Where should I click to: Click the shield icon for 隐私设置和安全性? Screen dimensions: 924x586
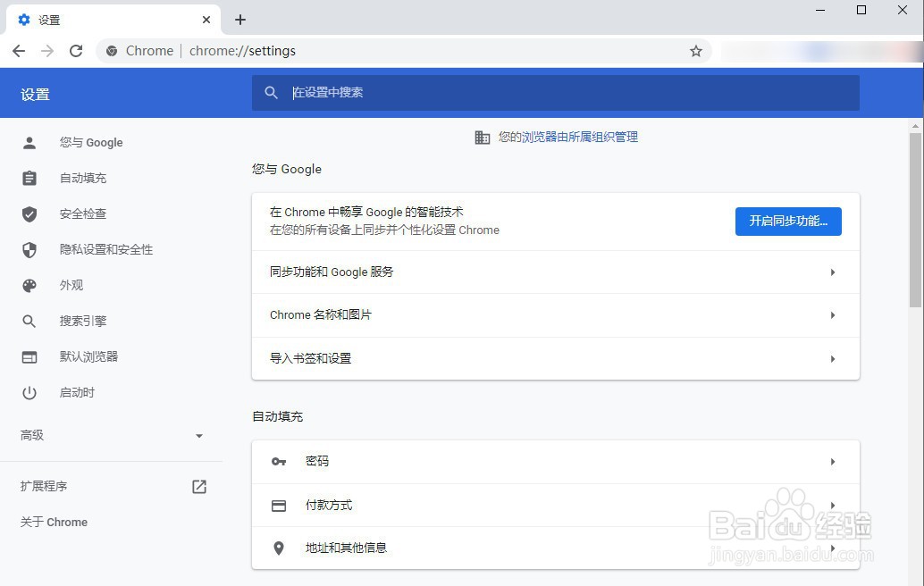[x=29, y=250]
